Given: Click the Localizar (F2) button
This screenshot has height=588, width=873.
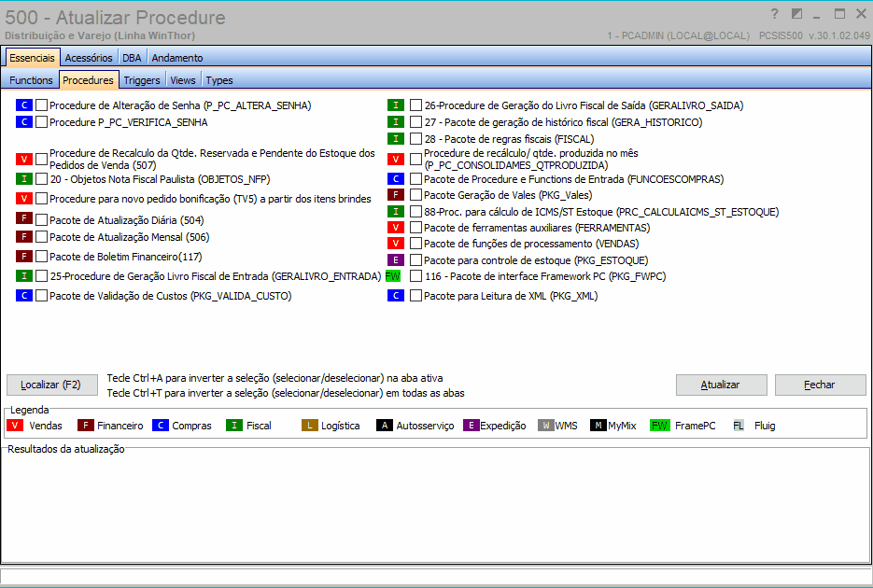Looking at the screenshot, I should (51, 385).
